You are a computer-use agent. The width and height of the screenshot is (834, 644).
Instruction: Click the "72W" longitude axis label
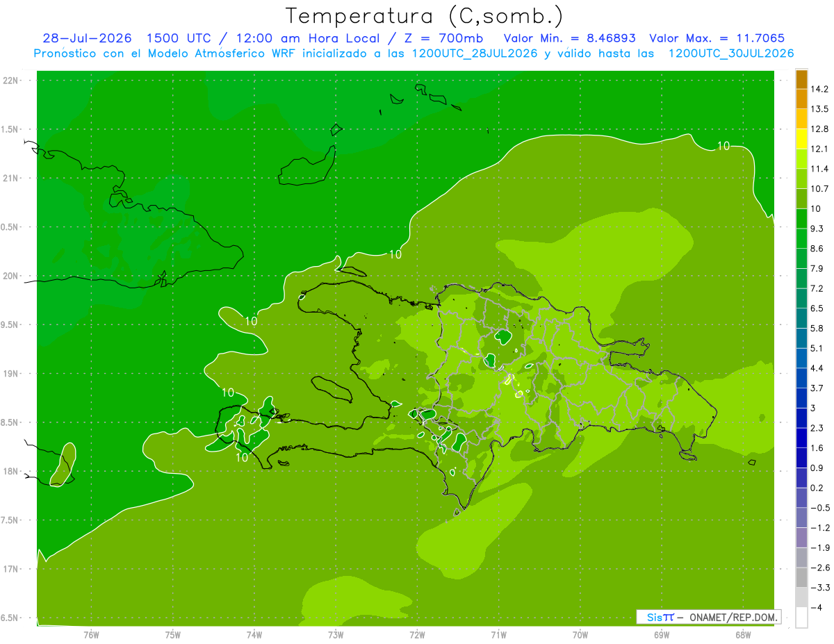(x=417, y=634)
